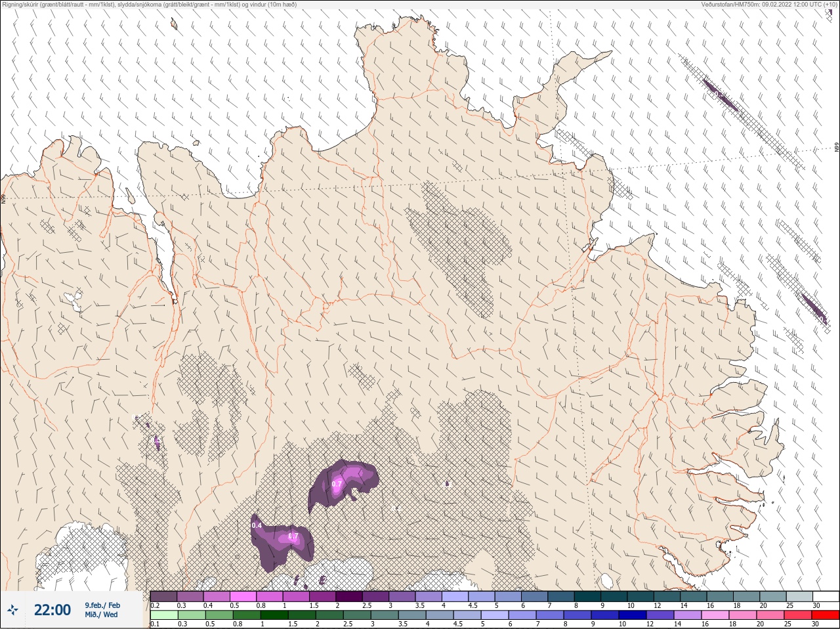
Task: Select pink lower legend swatch after 18
Action: [742, 615]
